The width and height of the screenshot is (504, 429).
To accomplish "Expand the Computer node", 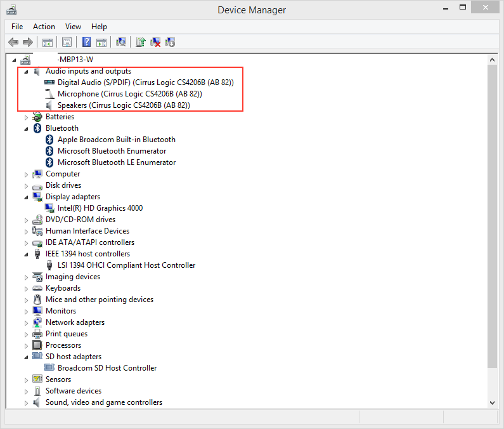I will coord(27,175).
